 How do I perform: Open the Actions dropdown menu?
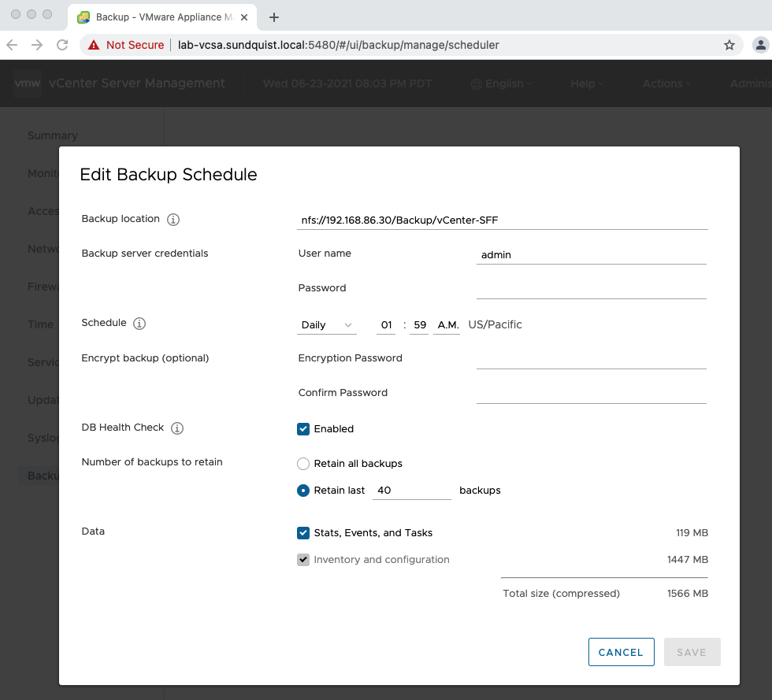coord(666,83)
